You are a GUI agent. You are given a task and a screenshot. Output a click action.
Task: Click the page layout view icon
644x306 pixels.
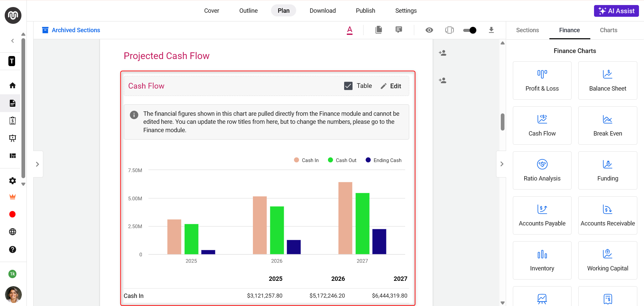pyautogui.click(x=449, y=30)
